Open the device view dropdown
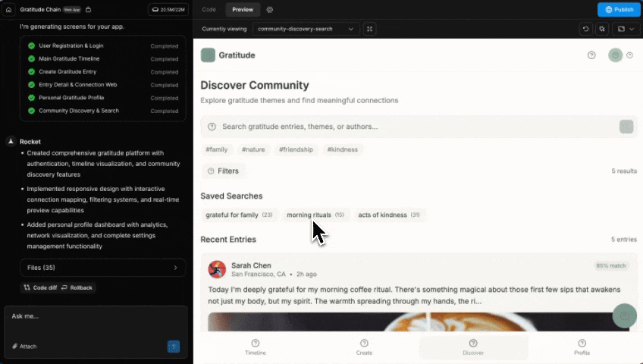Viewport: 643px width, 364px height. pos(626,29)
